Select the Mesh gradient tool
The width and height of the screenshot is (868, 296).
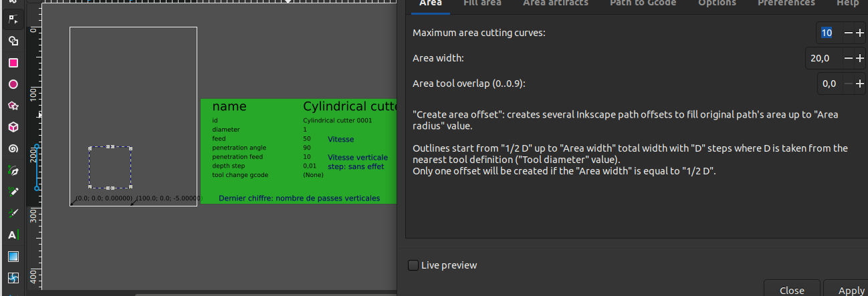(13, 277)
